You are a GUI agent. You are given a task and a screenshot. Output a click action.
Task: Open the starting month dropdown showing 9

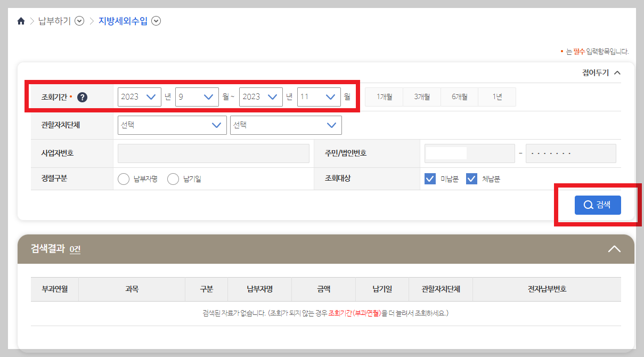pyautogui.click(x=197, y=96)
